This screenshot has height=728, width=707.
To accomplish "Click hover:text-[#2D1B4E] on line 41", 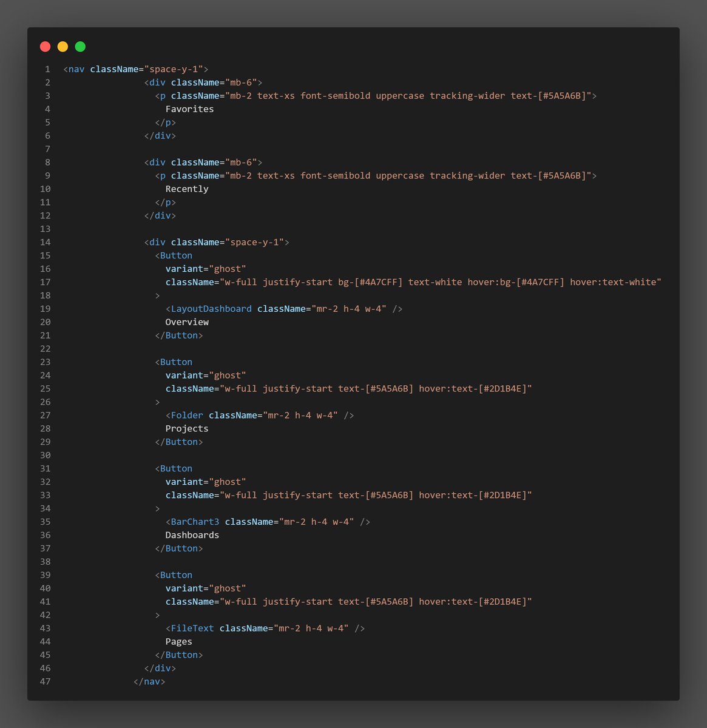I will (473, 602).
